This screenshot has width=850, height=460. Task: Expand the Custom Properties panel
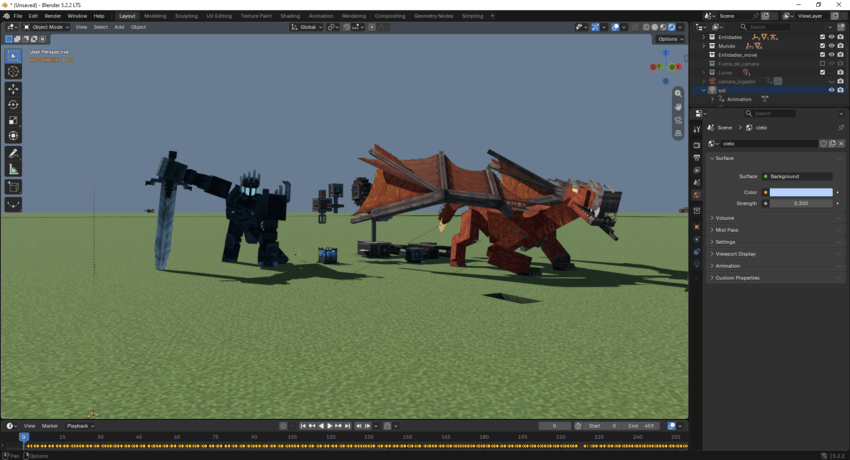pyautogui.click(x=776, y=278)
